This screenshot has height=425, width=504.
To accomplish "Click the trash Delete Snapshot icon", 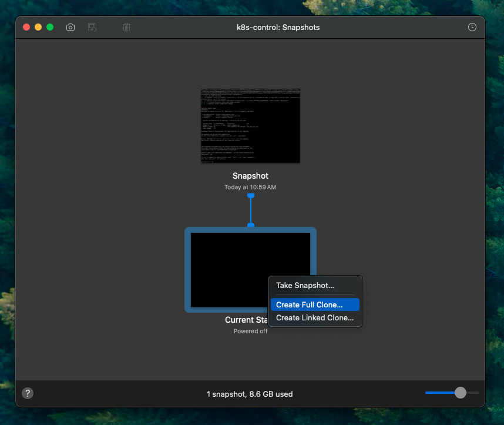I will click(x=126, y=27).
